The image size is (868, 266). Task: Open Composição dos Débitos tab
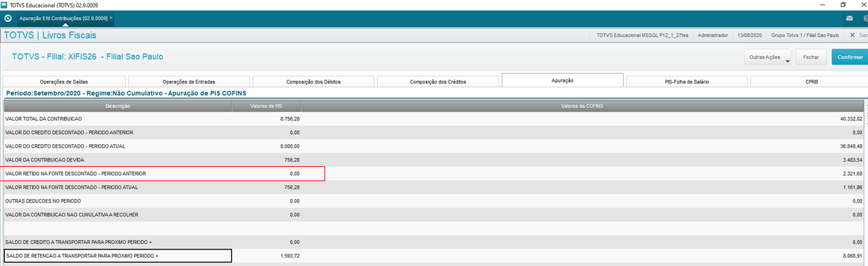(x=314, y=81)
